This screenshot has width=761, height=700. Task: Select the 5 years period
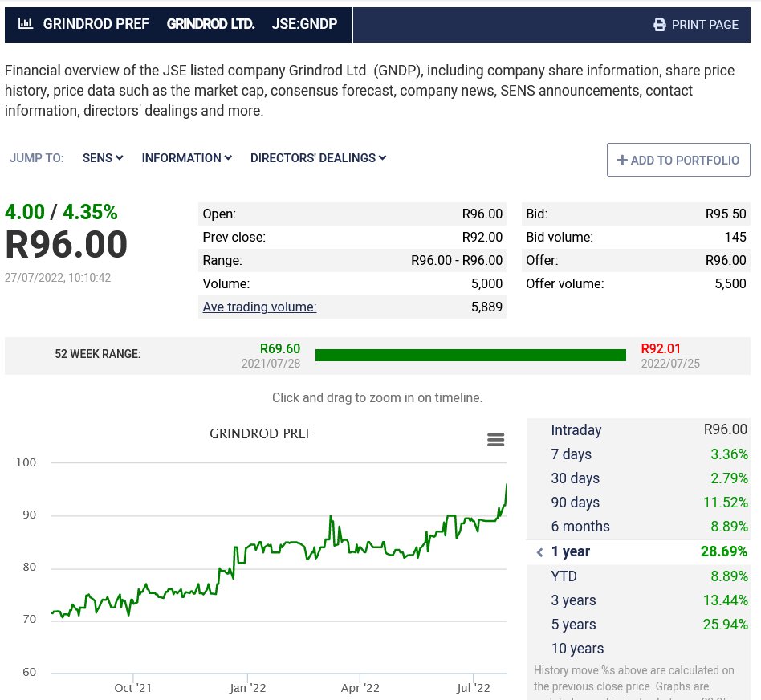(638, 625)
